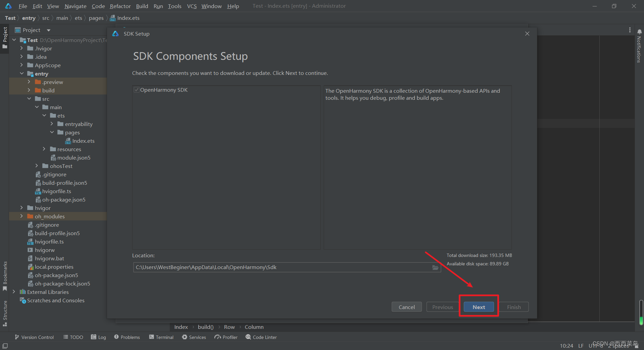Select module.json5 file icon in tree
The width and height of the screenshot is (644, 350).
point(53,158)
